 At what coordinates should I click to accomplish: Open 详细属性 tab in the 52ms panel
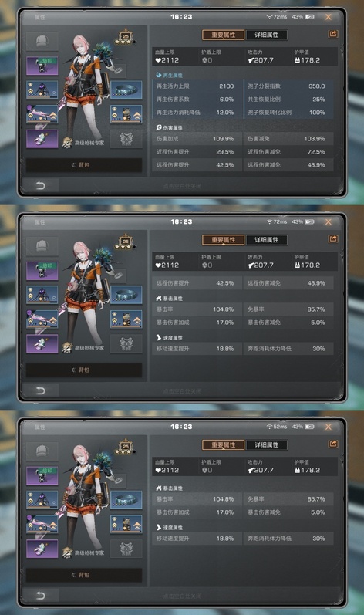[266, 444]
